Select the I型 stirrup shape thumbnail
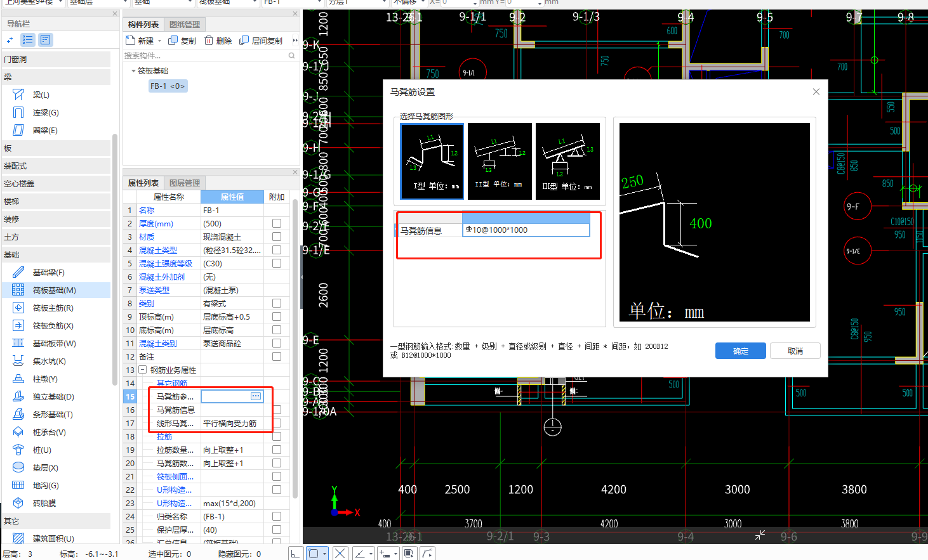 coord(432,161)
